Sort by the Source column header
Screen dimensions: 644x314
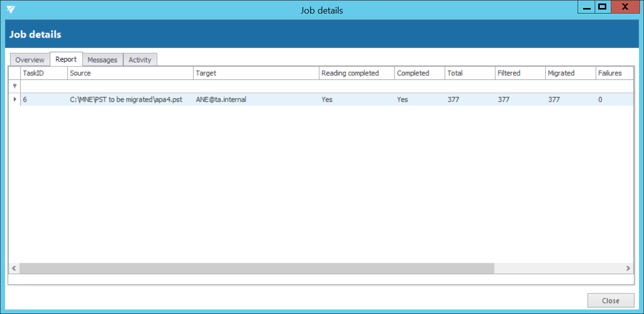pos(130,73)
